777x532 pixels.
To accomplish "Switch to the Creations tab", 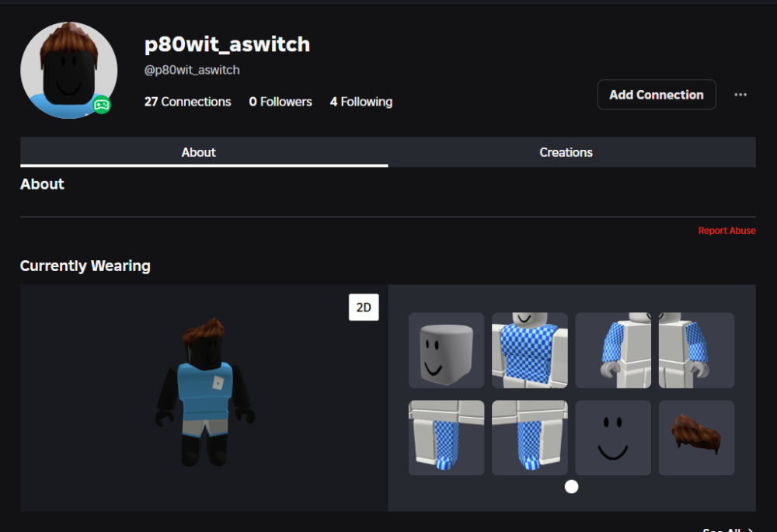I will coord(566,152).
